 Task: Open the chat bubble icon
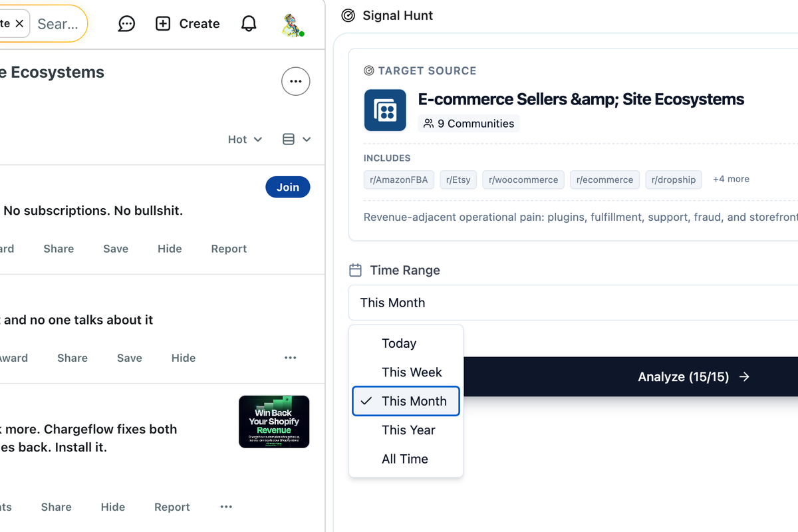tap(126, 24)
